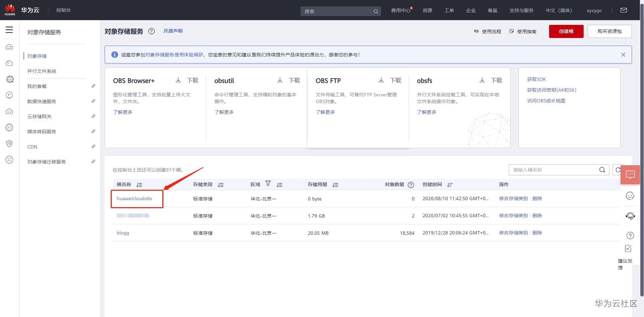Sort buckets by 桶名称 column
Screen dimensions: 644x317
point(139,185)
